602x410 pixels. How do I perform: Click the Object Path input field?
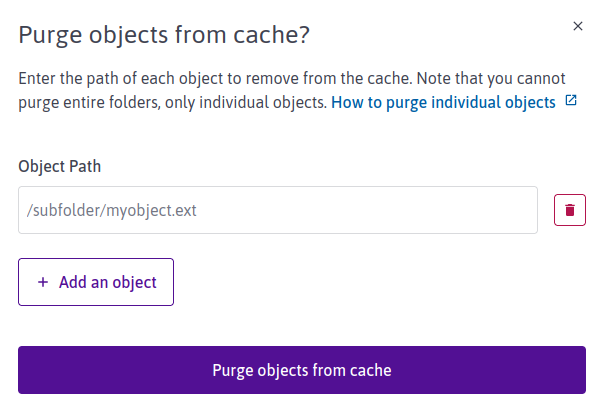pos(278,210)
